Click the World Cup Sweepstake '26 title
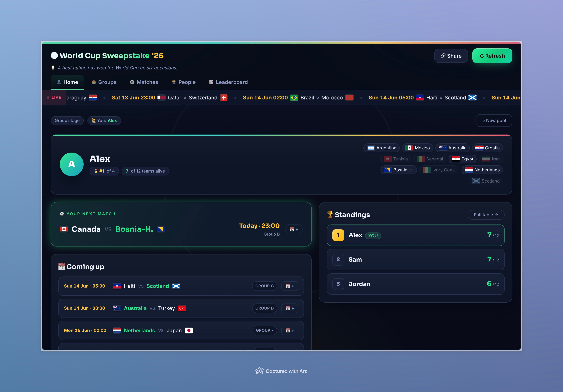563x392 pixels. tap(112, 56)
